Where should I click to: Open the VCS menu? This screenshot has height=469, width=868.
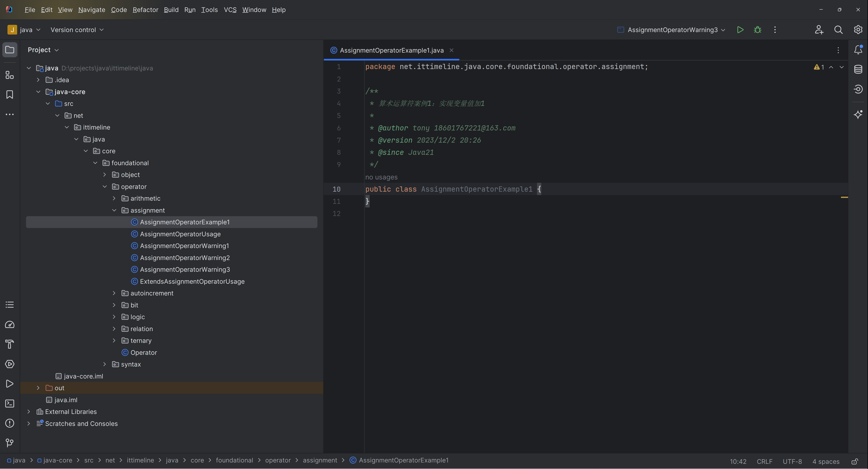pyautogui.click(x=230, y=10)
